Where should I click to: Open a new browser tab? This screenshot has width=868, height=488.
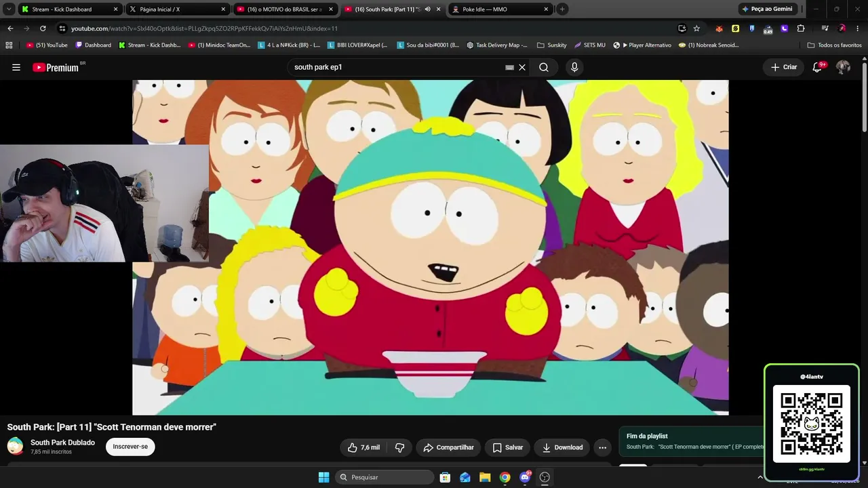[x=562, y=9]
